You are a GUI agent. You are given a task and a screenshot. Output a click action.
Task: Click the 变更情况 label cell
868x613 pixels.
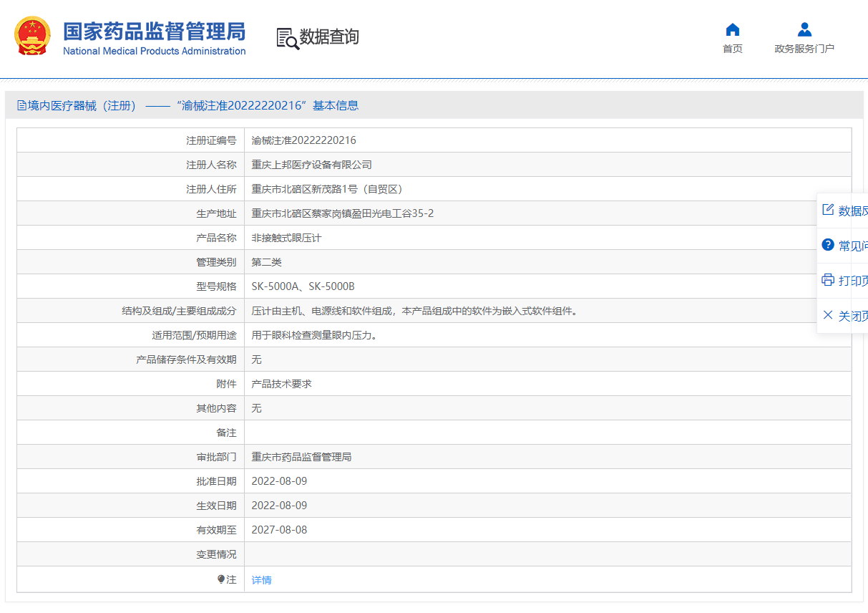pos(131,554)
